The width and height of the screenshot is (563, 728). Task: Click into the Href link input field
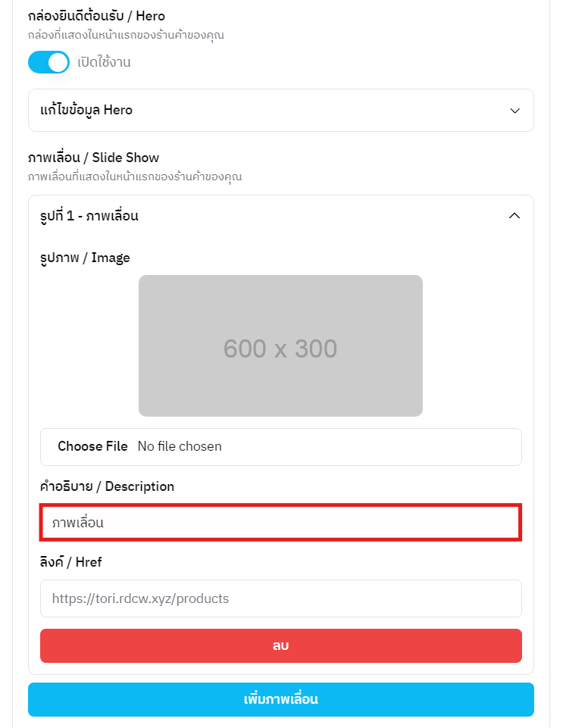[280, 598]
